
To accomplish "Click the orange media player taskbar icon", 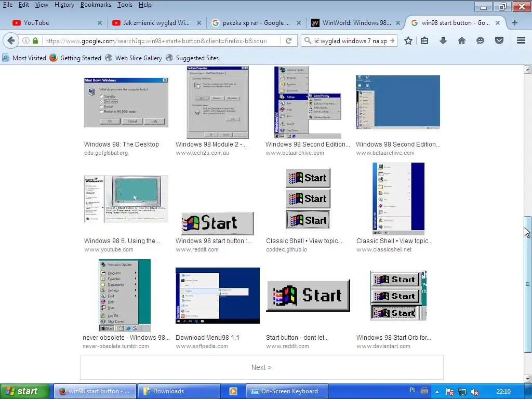I will tap(233, 391).
